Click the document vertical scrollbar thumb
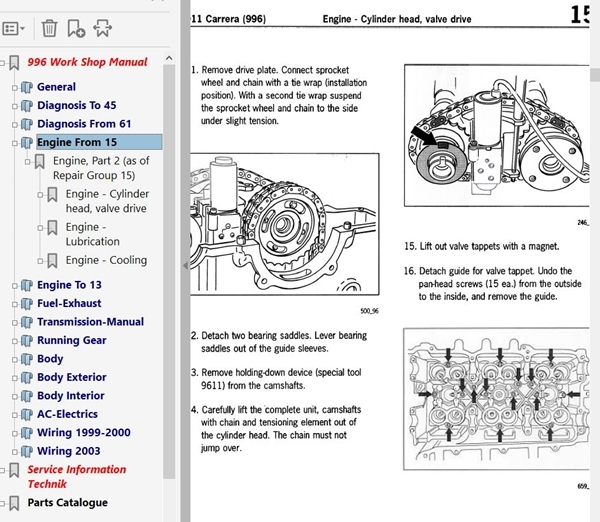The width and height of the screenshot is (600, 522). click(x=595, y=75)
